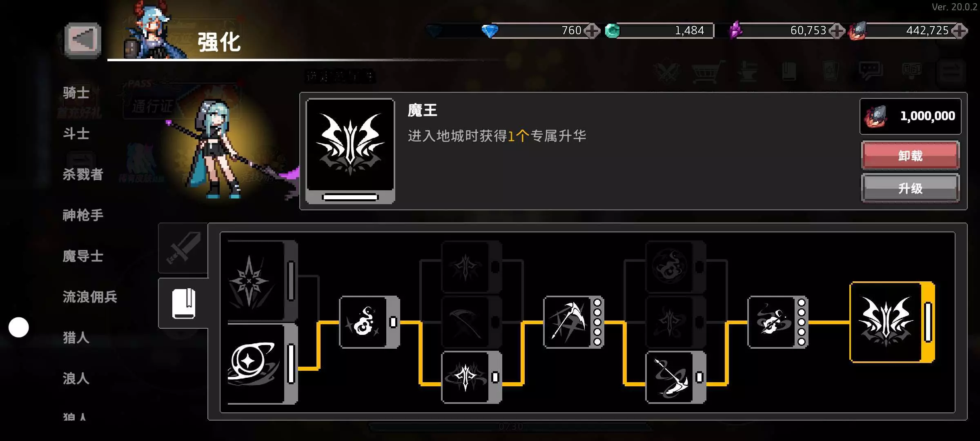
Task: Choose 魔导士 class from the list
Action: click(x=83, y=256)
